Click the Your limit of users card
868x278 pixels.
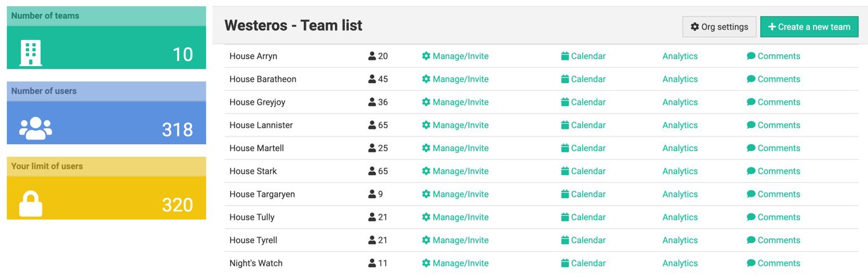(107, 189)
